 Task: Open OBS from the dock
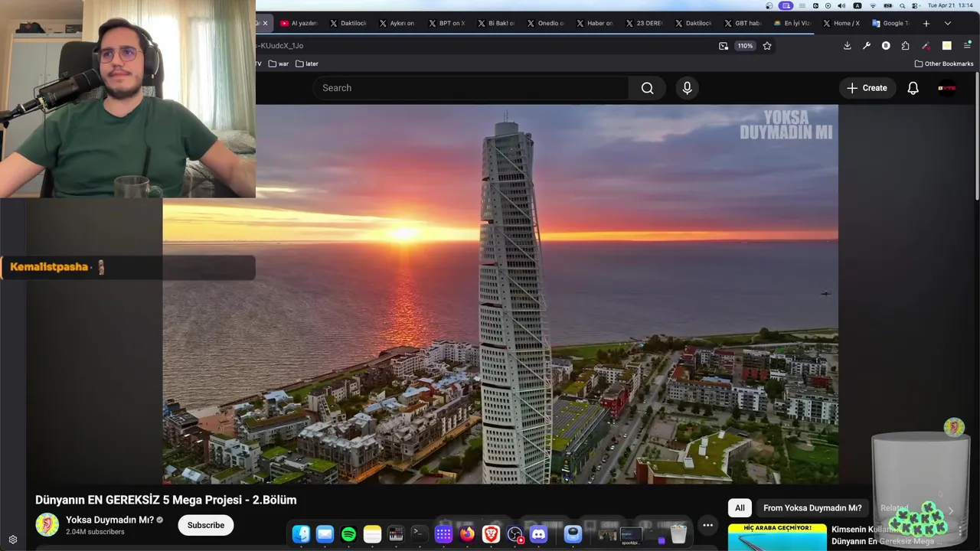(514, 533)
